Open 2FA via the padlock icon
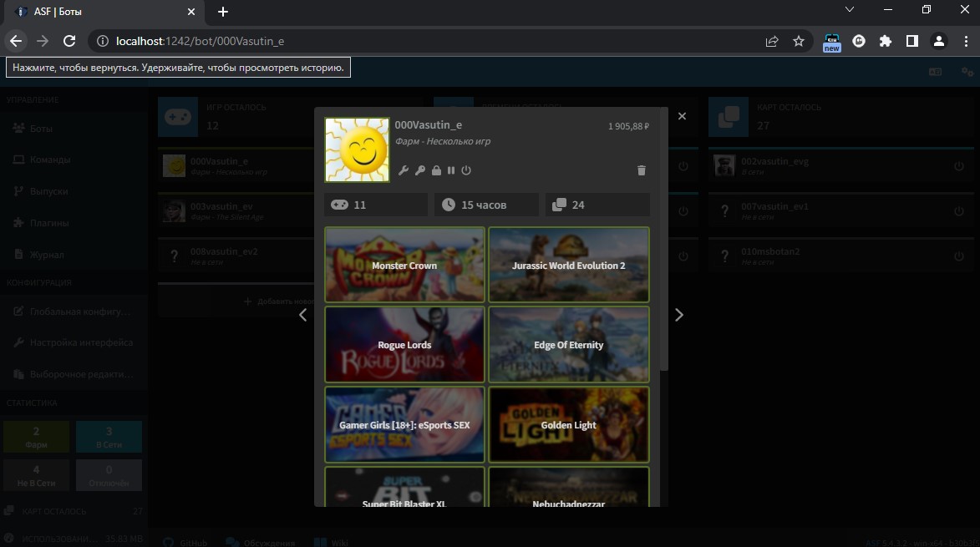This screenshot has width=980, height=547. point(436,170)
